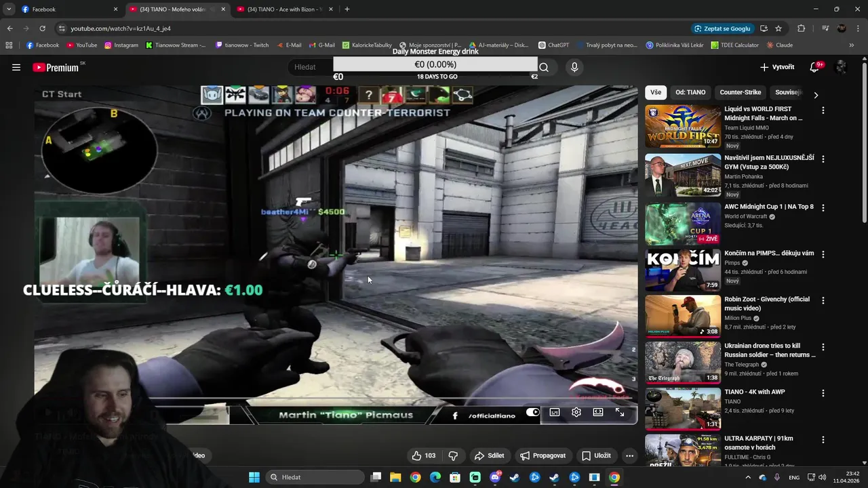Viewport: 868px width, 488px height.
Task: Toggle subtitles in the player
Action: tap(555, 412)
